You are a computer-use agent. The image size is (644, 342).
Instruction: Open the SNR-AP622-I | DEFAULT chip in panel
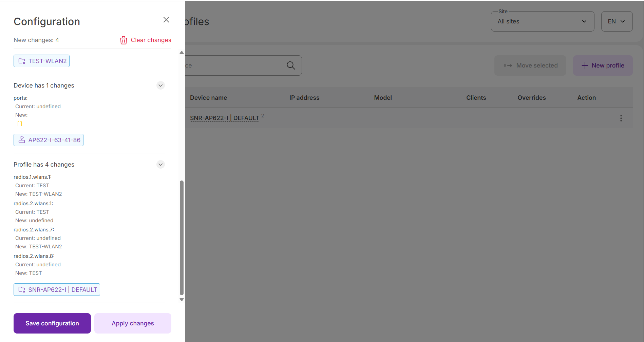click(57, 290)
